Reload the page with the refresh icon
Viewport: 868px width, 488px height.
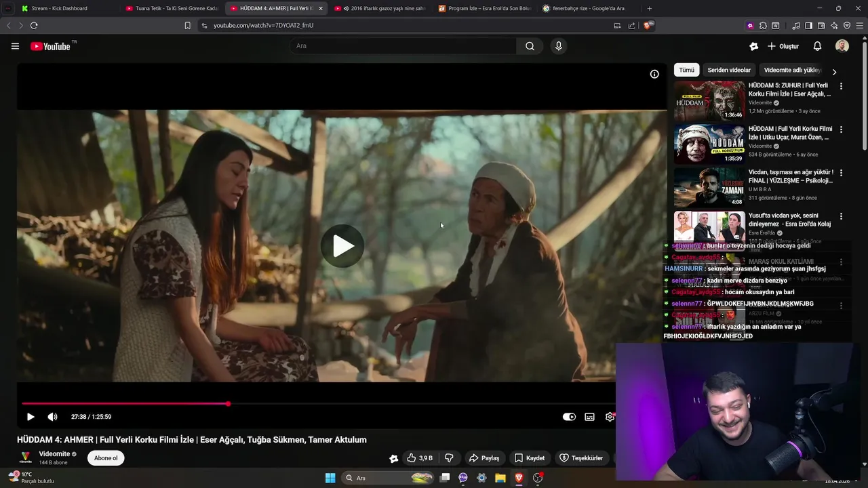click(x=34, y=26)
